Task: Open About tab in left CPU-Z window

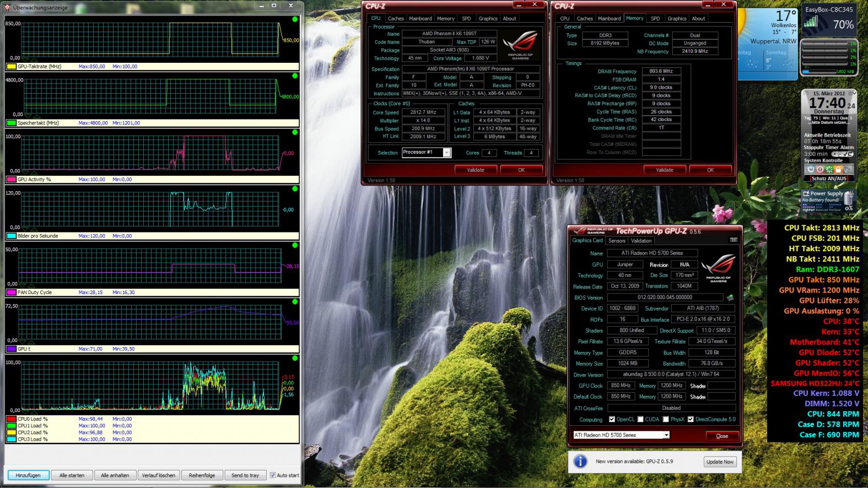Action: point(509,18)
